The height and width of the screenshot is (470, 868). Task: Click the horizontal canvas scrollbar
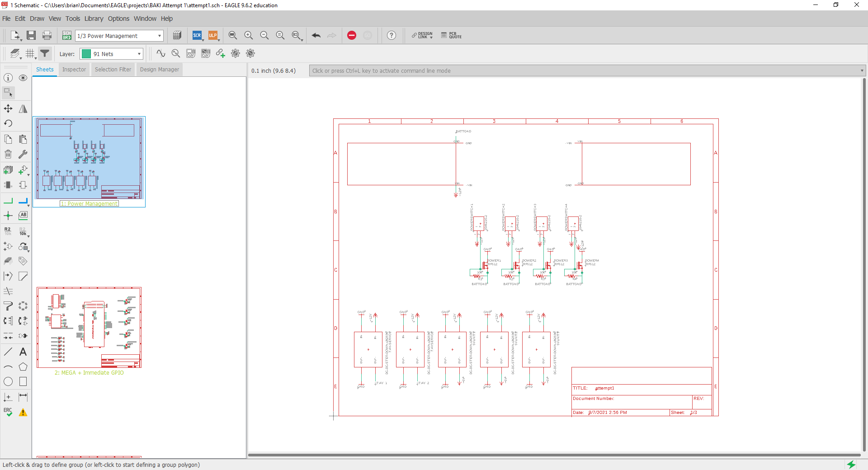click(554, 455)
